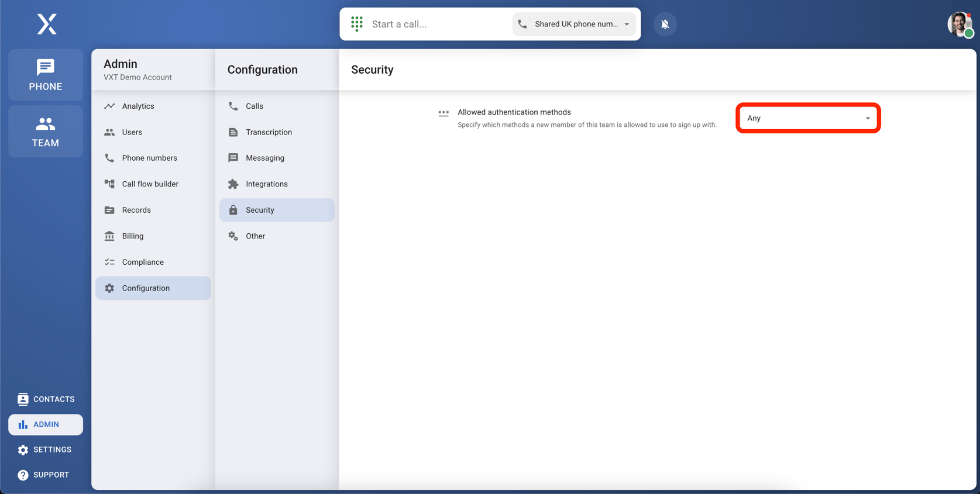Click the Other gears icon
The height and width of the screenshot is (494, 980).
point(233,236)
